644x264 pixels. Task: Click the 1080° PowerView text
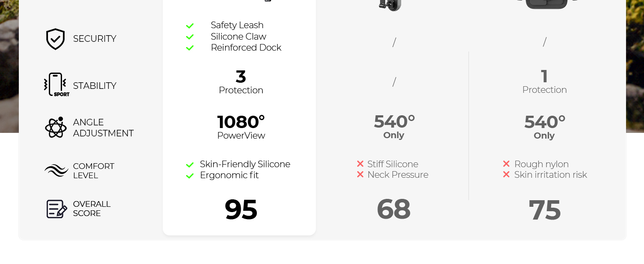click(x=241, y=127)
